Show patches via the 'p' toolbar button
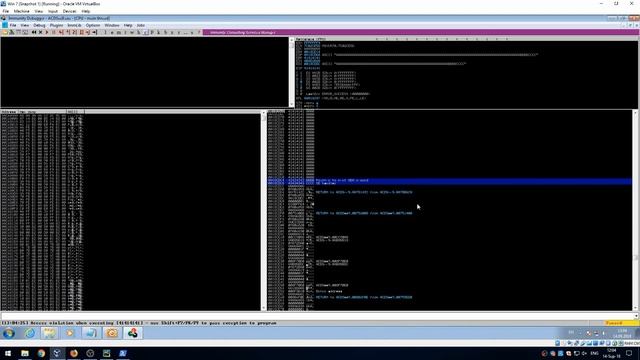The height and width of the screenshot is (360, 640). [152, 32]
